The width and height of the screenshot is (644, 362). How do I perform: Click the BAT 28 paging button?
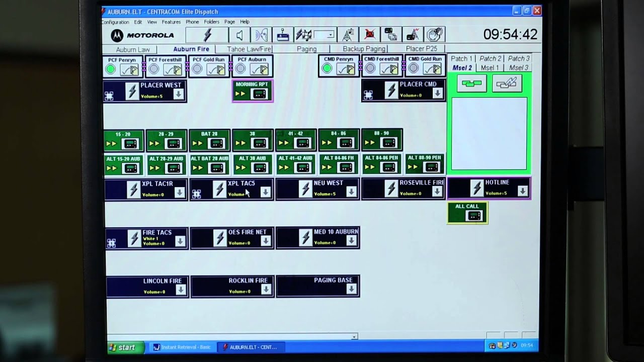(x=209, y=140)
